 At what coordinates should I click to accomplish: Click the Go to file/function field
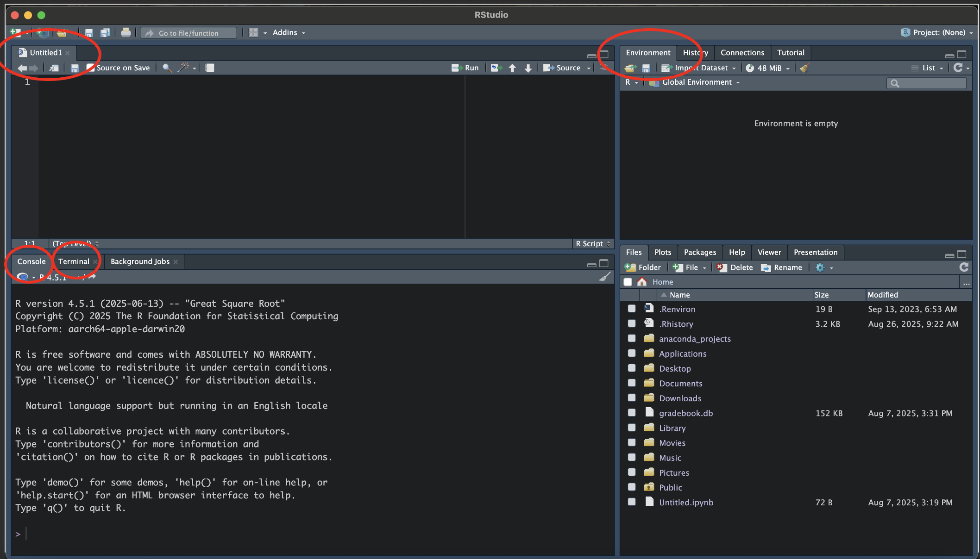(x=188, y=33)
